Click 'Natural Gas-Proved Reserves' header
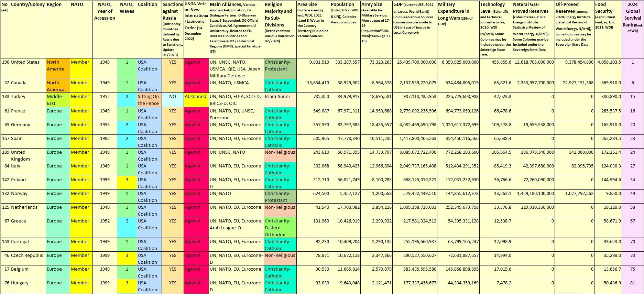Screen dimensions: 644x294 click(533, 29)
